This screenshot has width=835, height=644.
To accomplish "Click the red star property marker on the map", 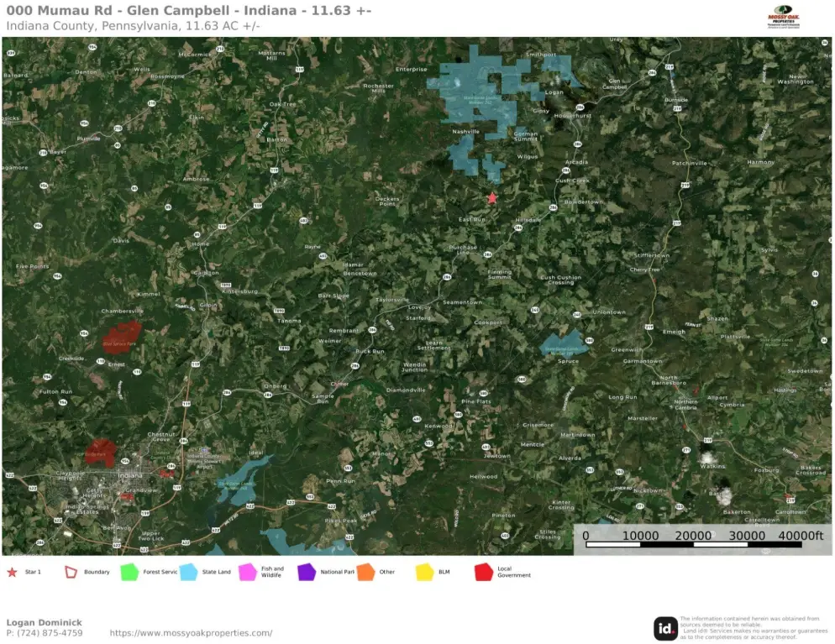I will tap(492, 198).
